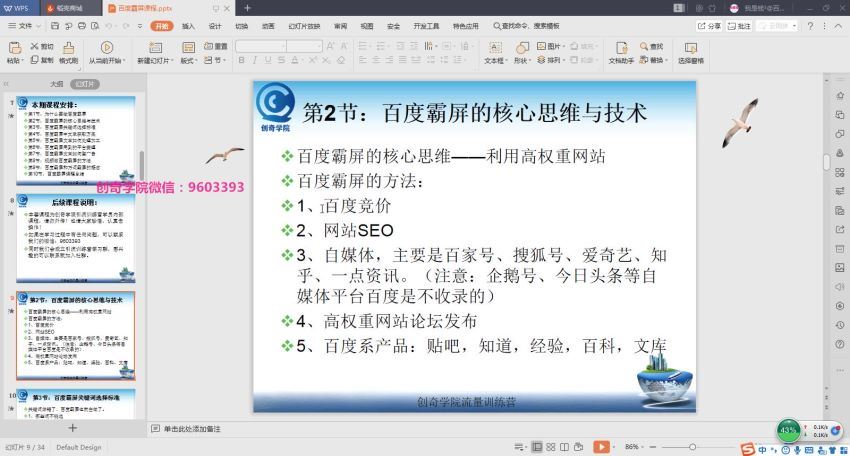
Task: Switch to the 大纲 (Outline) pane tab
Action: pos(56,84)
